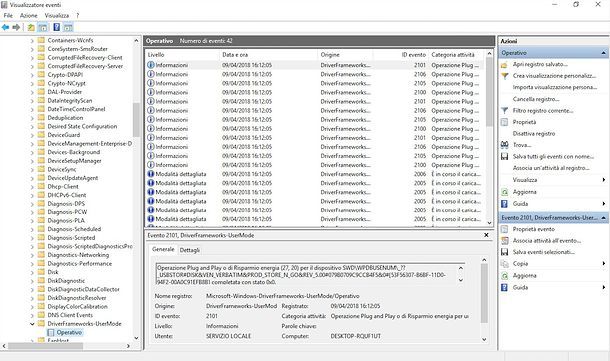Viewport: 610px width, 361px height.
Task: Click the blue Help toolbar icon
Action: pos(56,27)
